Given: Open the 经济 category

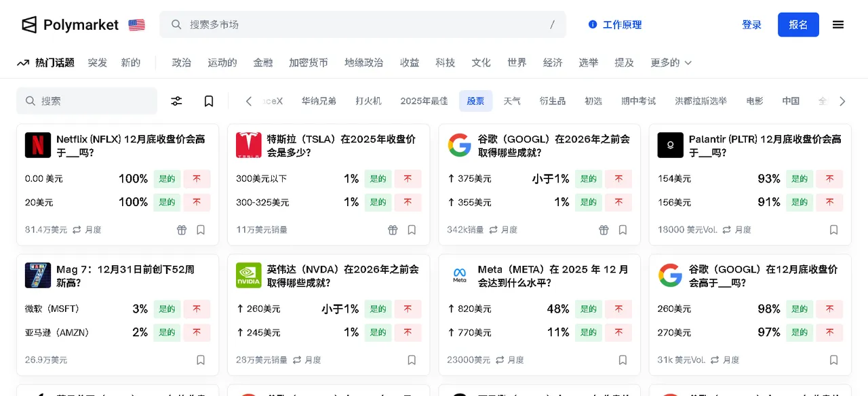Looking at the screenshot, I should 553,62.
